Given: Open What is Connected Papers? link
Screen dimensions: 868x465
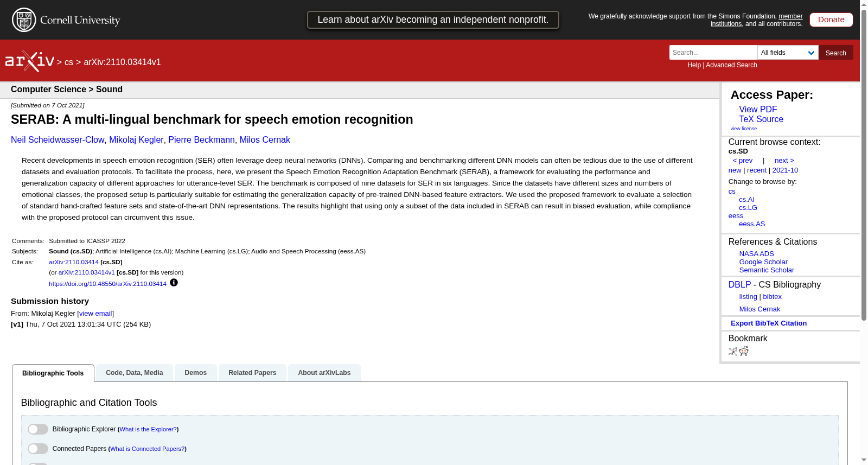Looking at the screenshot, I should coord(148,449).
